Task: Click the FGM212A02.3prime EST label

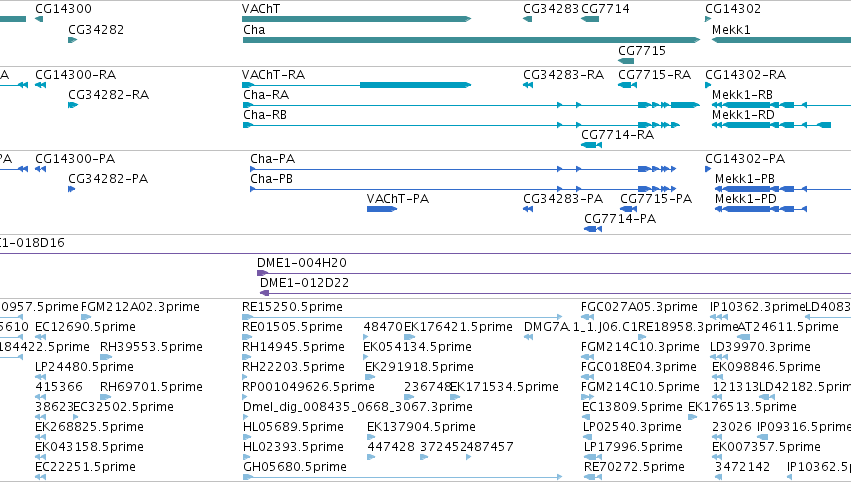Action: coord(140,307)
